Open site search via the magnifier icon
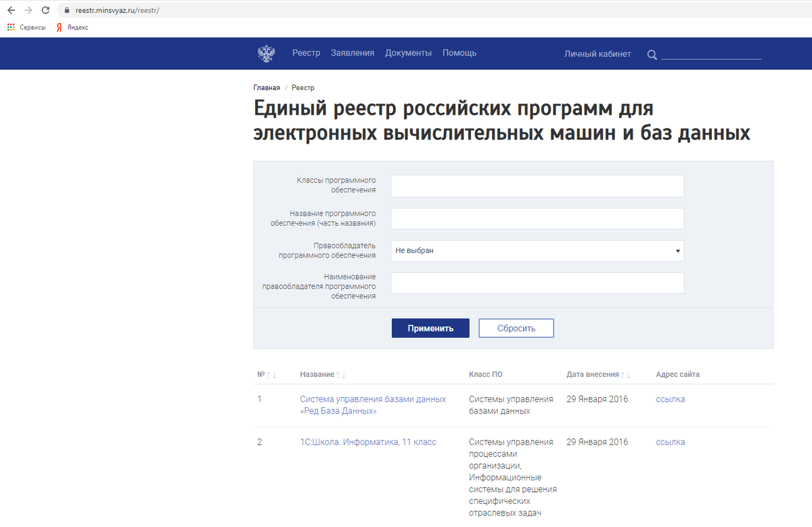Image resolution: width=812 pixels, height=527 pixels. 651,54
